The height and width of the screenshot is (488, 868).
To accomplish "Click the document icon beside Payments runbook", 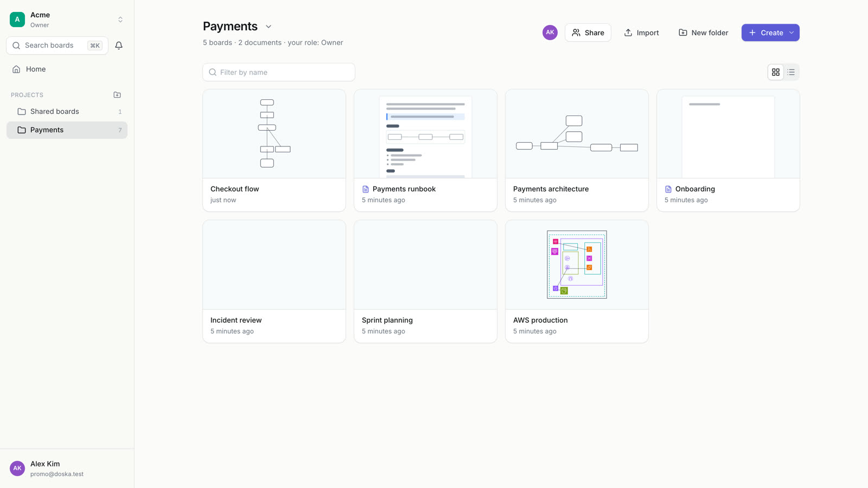I will 366,189.
